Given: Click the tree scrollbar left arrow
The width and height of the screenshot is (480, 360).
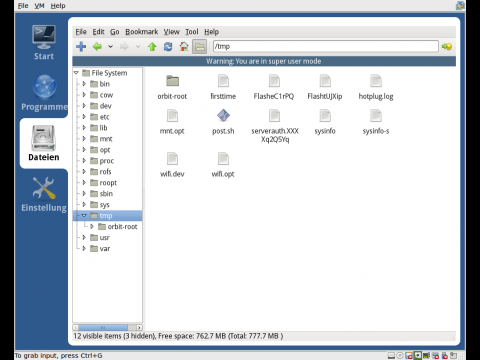Looking at the screenshot, I should click(x=76, y=328).
